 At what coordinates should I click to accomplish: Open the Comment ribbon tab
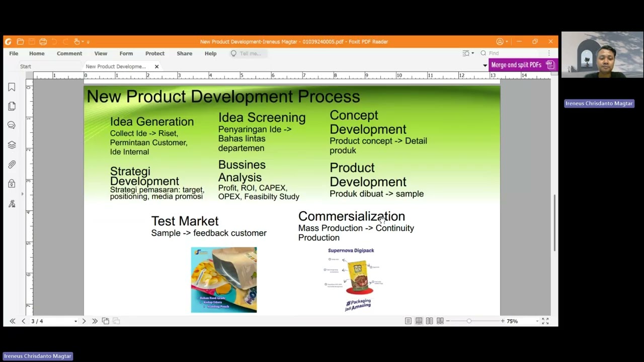coord(69,53)
